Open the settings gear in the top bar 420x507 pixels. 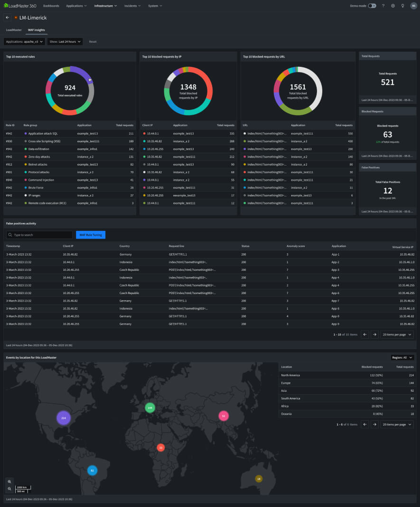pos(393,6)
